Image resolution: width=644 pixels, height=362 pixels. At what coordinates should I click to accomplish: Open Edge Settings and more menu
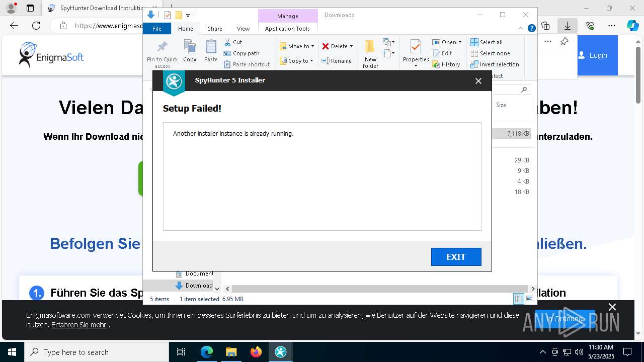(612, 26)
